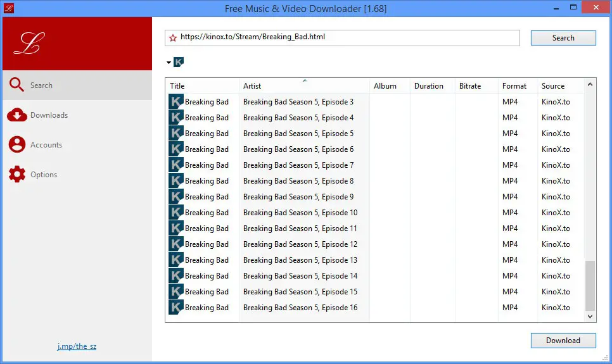Click the KinoX source filter icon

click(x=179, y=62)
